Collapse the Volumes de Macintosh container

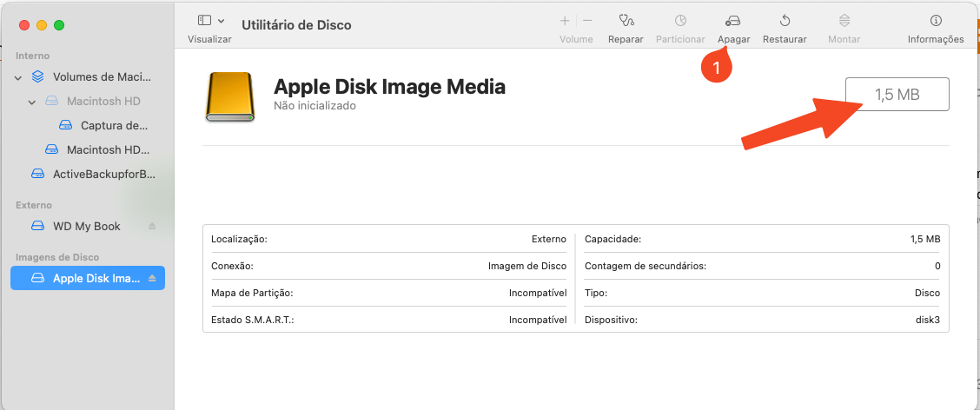(18, 76)
